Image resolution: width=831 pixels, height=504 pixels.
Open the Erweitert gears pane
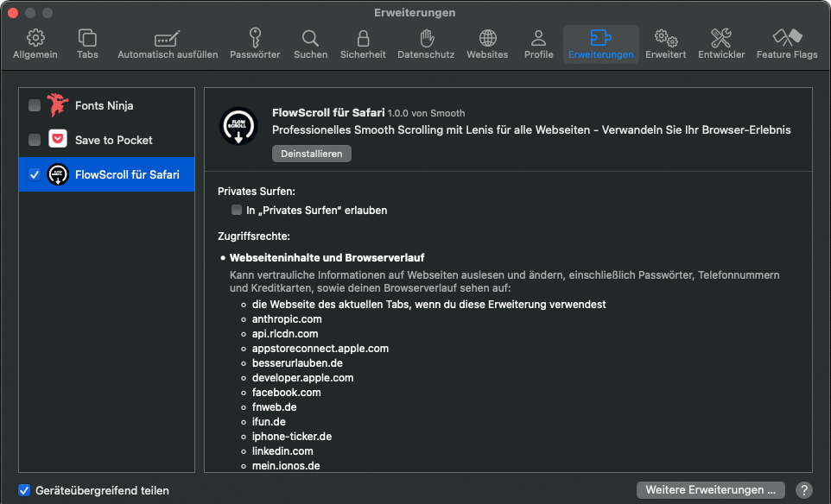(665, 44)
